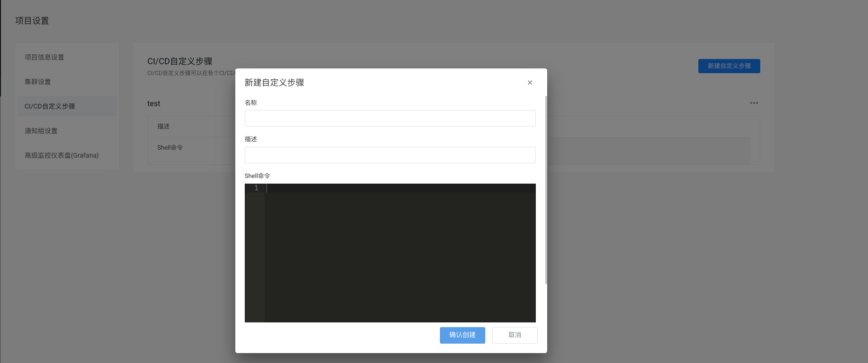
Task: Click line number 1 in code editor
Action: click(x=256, y=188)
